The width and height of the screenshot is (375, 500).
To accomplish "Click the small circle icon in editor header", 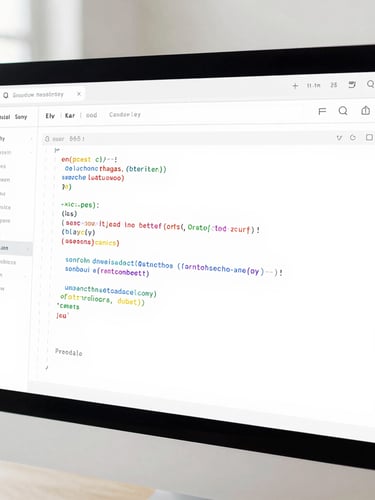I will tap(47, 139).
